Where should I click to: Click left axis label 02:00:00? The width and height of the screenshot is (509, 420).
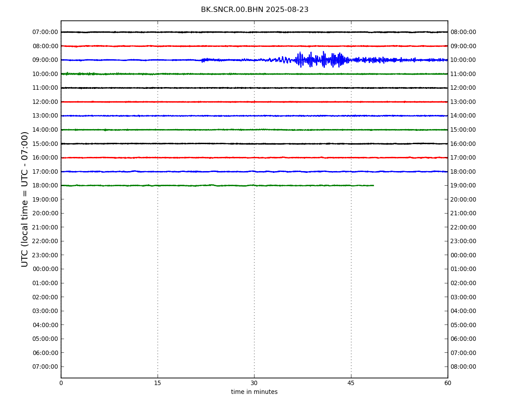pyautogui.click(x=46, y=297)
